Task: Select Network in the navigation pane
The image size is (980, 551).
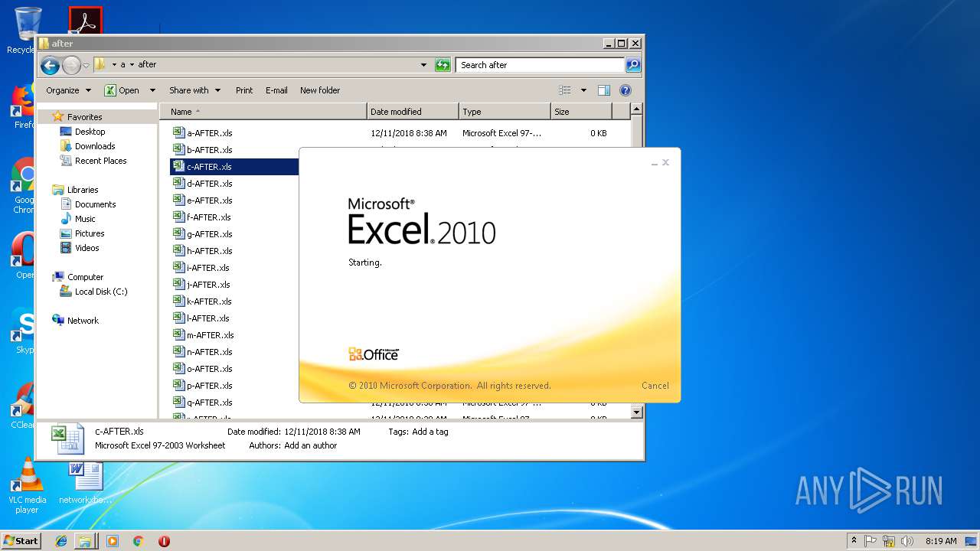Action: tap(83, 321)
